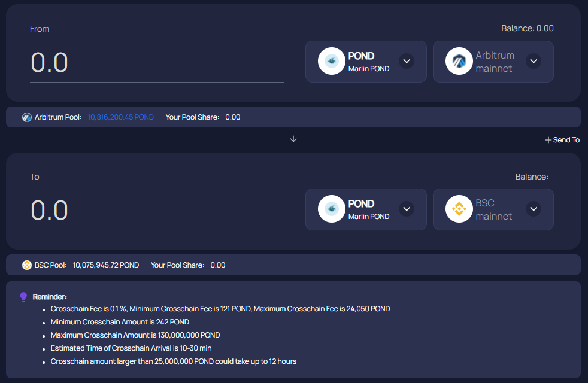The height and width of the screenshot is (383, 588).
Task: Click the Minimum Crosschain Amount is 242 POND line
Action: point(120,322)
